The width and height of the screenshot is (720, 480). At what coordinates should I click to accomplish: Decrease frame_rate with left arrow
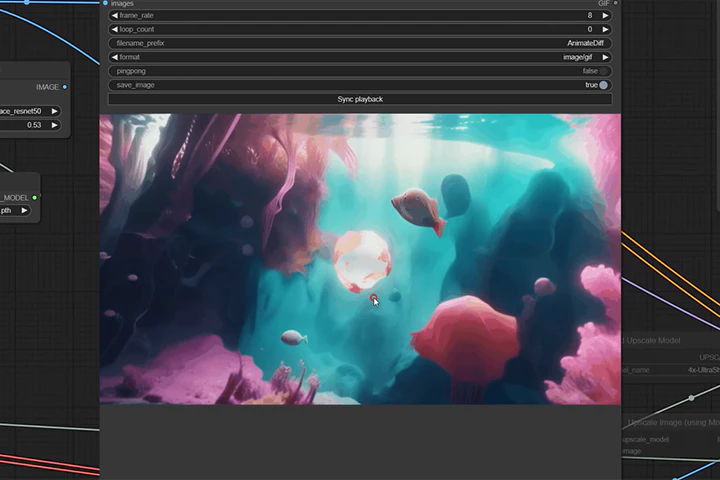point(114,16)
